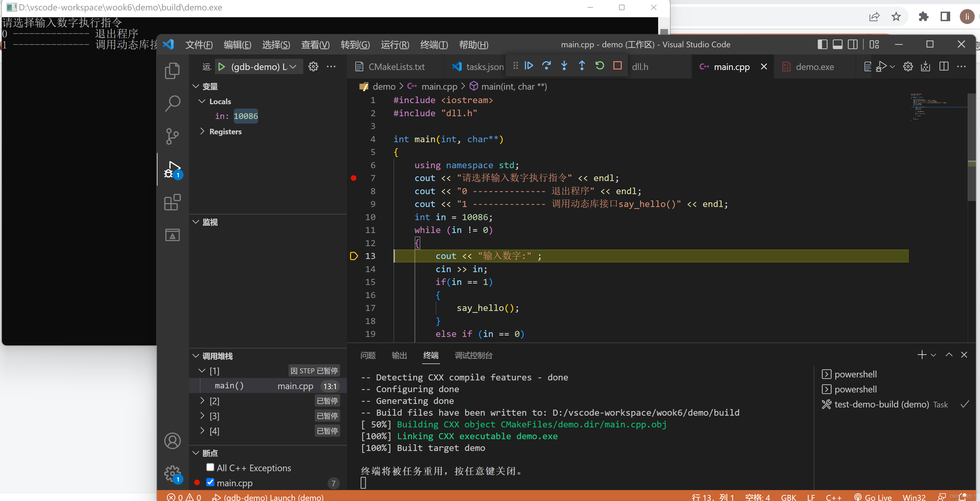Open the Run and Debug view

tap(172, 169)
